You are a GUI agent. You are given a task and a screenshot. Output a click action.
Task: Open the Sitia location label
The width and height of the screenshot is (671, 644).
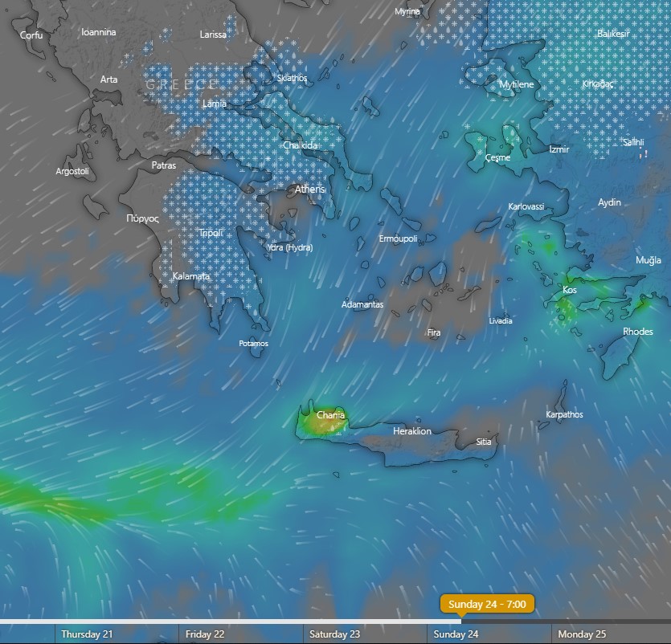pos(484,442)
